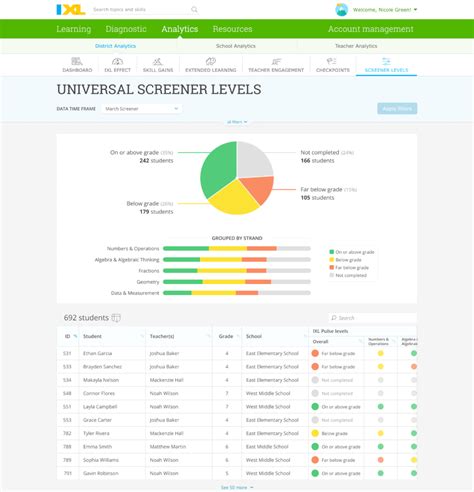Click the Data & Measurement strand bar
Image resolution: width=474 pixels, height=492 pixels.
tap(237, 293)
